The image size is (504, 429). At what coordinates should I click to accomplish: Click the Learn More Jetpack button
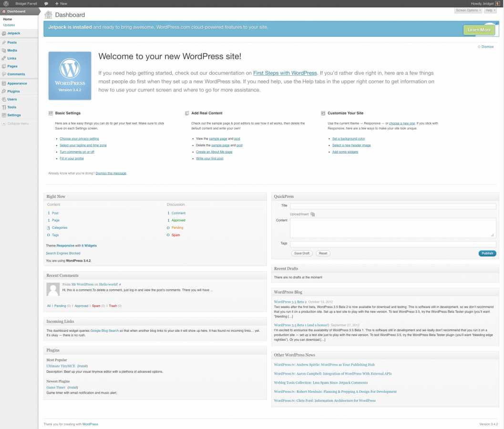point(479,30)
